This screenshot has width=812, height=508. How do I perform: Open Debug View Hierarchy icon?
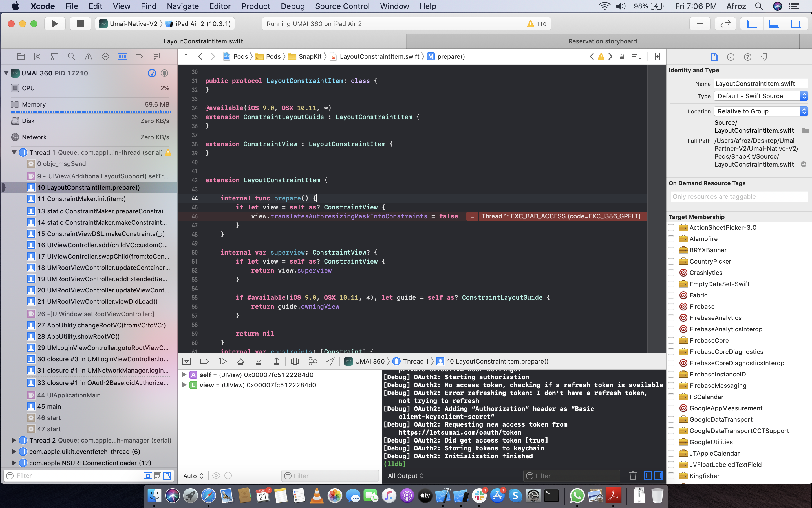295,361
